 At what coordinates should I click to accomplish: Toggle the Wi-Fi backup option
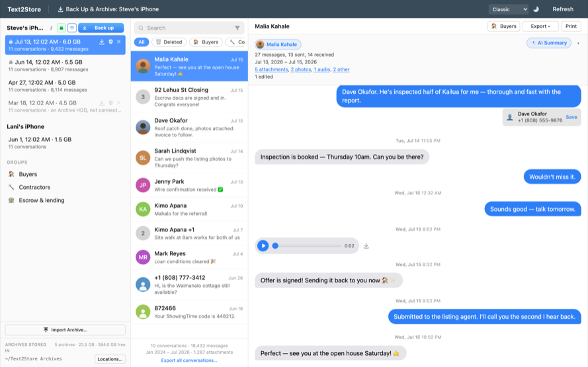coord(72,28)
